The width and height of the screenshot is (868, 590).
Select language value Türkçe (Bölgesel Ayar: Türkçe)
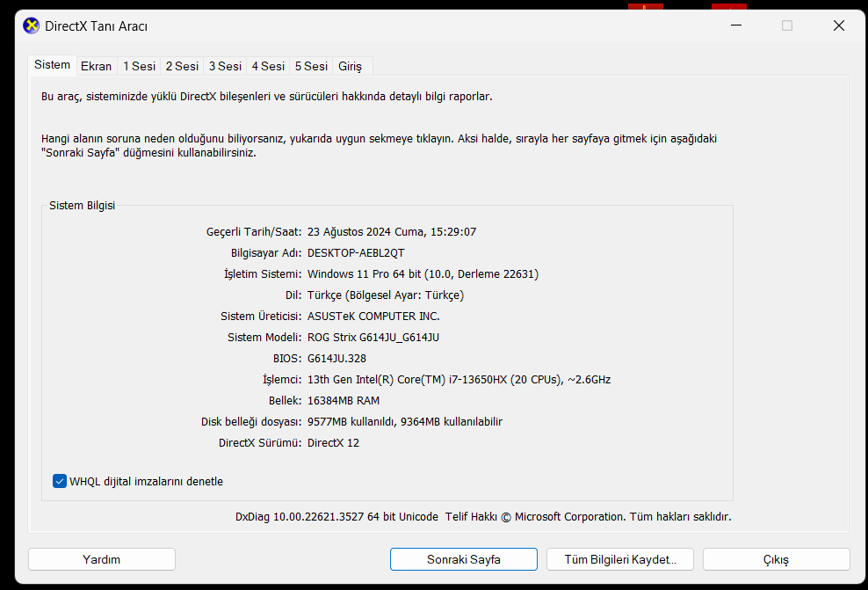tap(386, 295)
